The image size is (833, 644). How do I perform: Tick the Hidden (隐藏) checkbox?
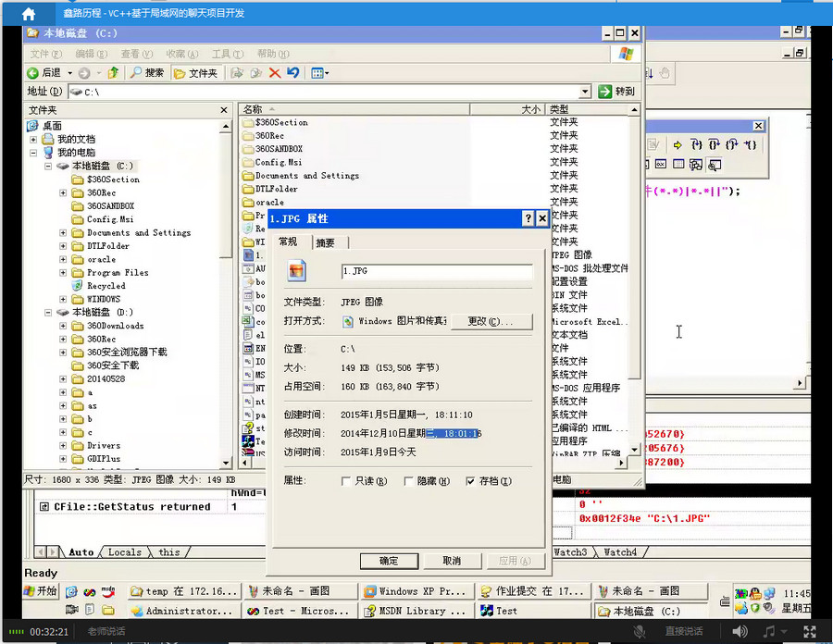(408, 481)
